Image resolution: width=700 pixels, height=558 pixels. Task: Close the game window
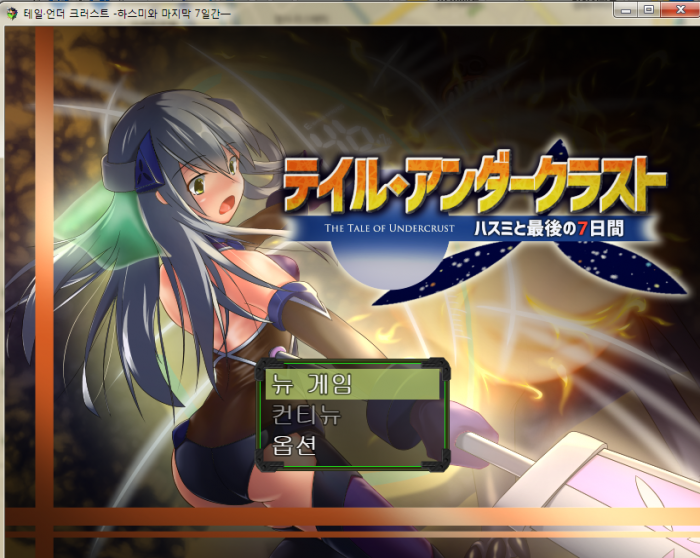680,9
